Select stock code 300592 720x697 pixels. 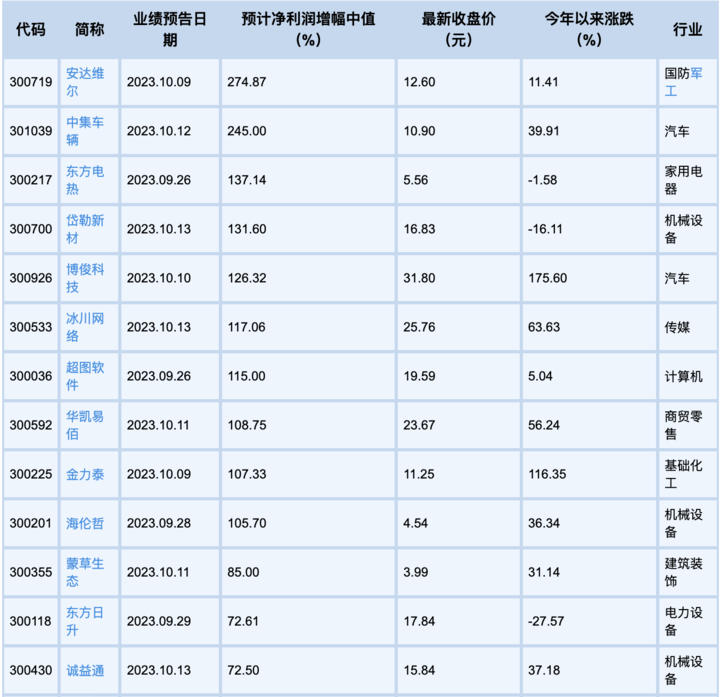(x=31, y=425)
